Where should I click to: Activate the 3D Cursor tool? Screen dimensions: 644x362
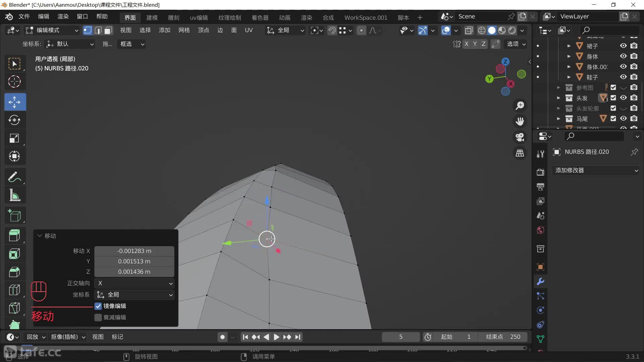pos(14,81)
